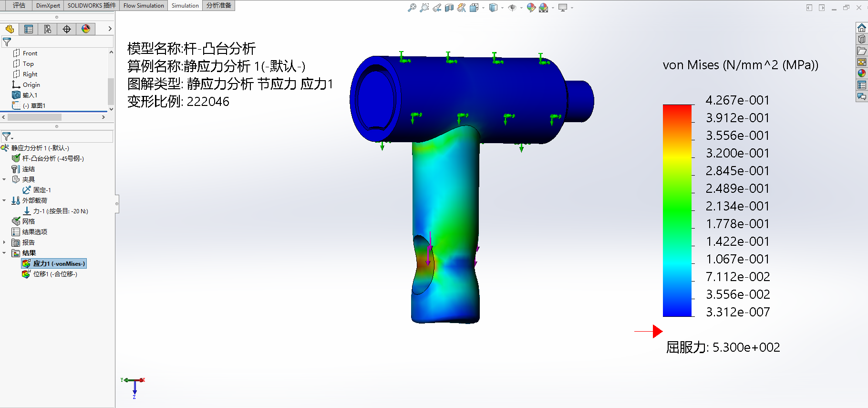This screenshot has height=408, width=868.
Task: Open the 评估 tab
Action: pyautogui.click(x=19, y=6)
